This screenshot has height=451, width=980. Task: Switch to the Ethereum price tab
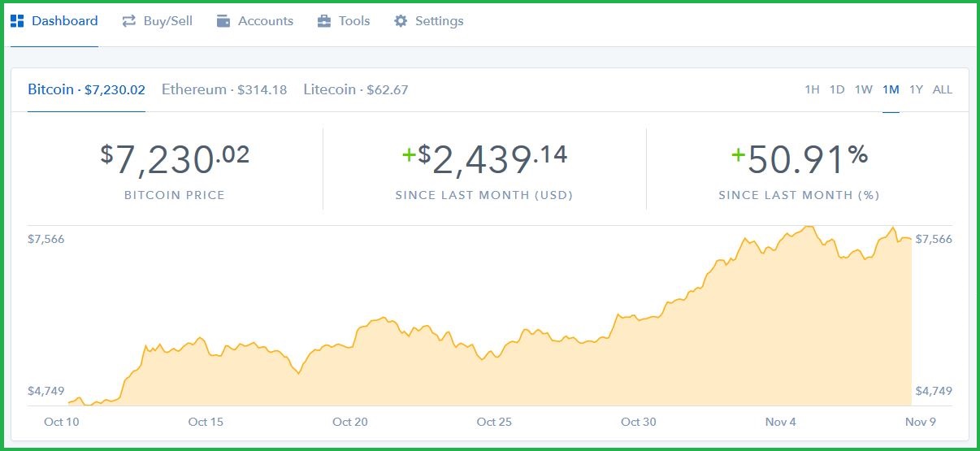(224, 89)
